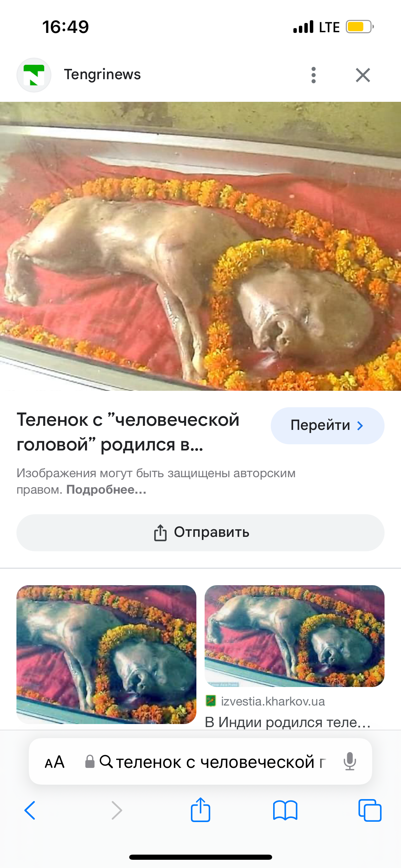Open Safari bookmarks book icon
This screenshot has height=868, width=401.
tap(285, 810)
